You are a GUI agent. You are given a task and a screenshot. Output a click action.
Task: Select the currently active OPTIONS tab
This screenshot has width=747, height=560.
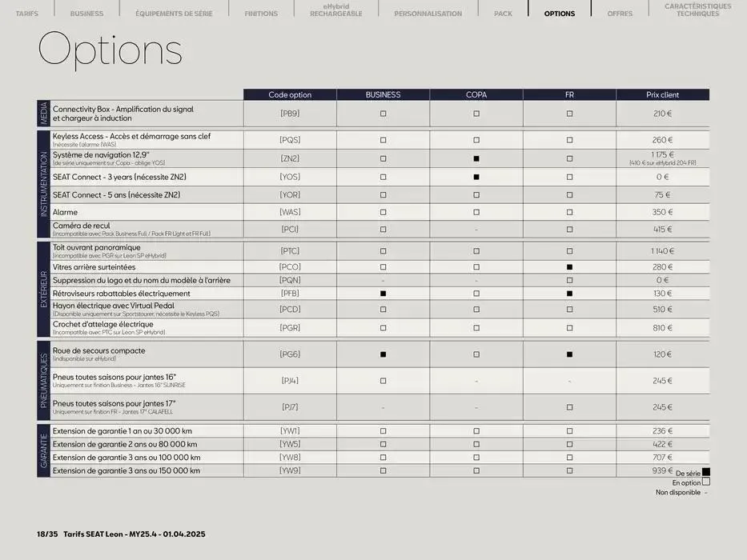point(559,13)
